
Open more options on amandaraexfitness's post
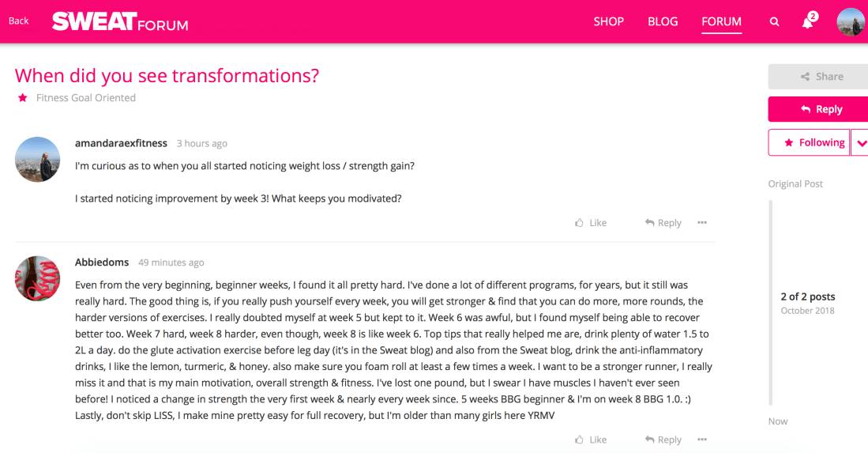[x=702, y=223]
